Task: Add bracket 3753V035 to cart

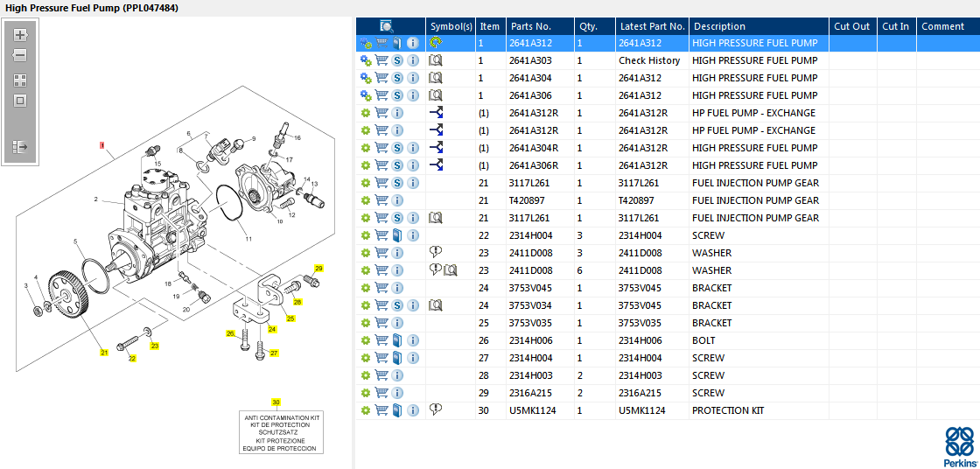Action: [x=381, y=323]
